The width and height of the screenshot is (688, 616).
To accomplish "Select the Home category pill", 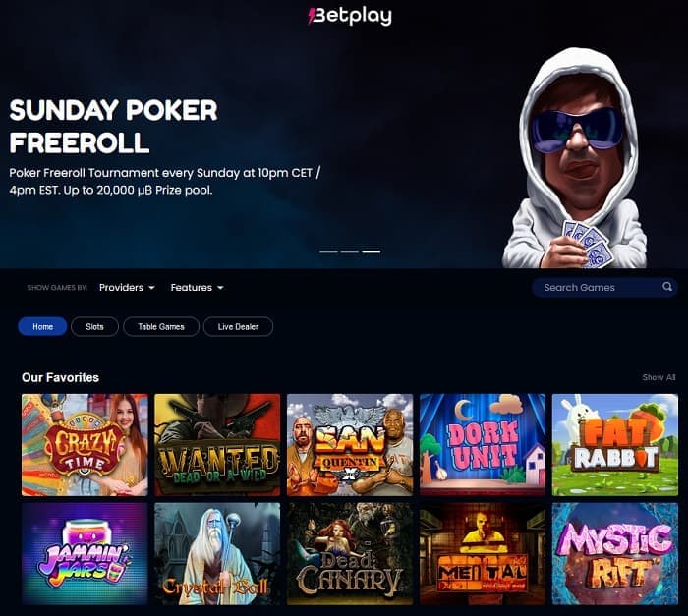I will tap(42, 327).
